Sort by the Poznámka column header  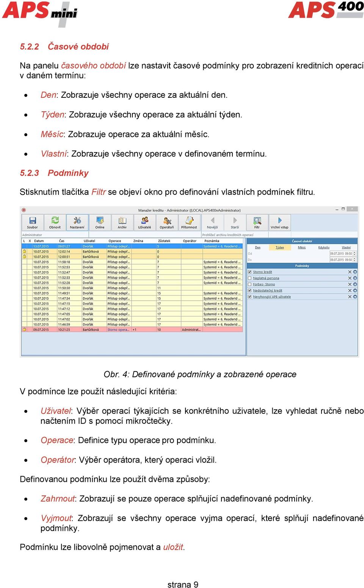click(223, 241)
